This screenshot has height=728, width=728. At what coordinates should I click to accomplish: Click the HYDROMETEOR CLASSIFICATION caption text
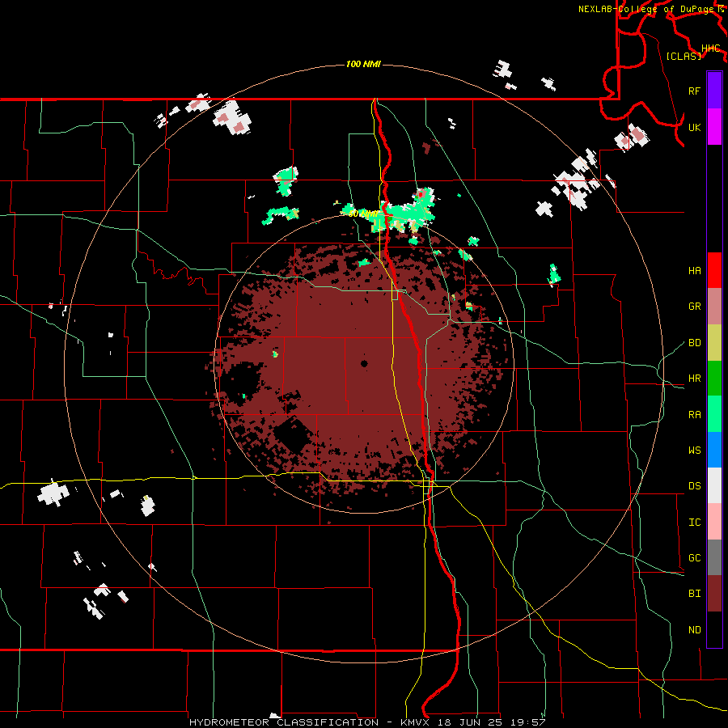tap(284, 722)
